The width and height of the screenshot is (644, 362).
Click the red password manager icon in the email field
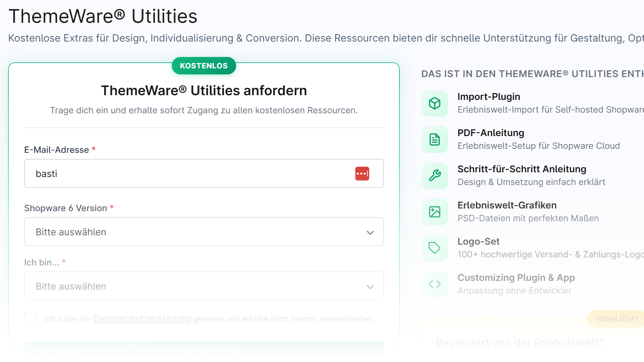pos(362,174)
